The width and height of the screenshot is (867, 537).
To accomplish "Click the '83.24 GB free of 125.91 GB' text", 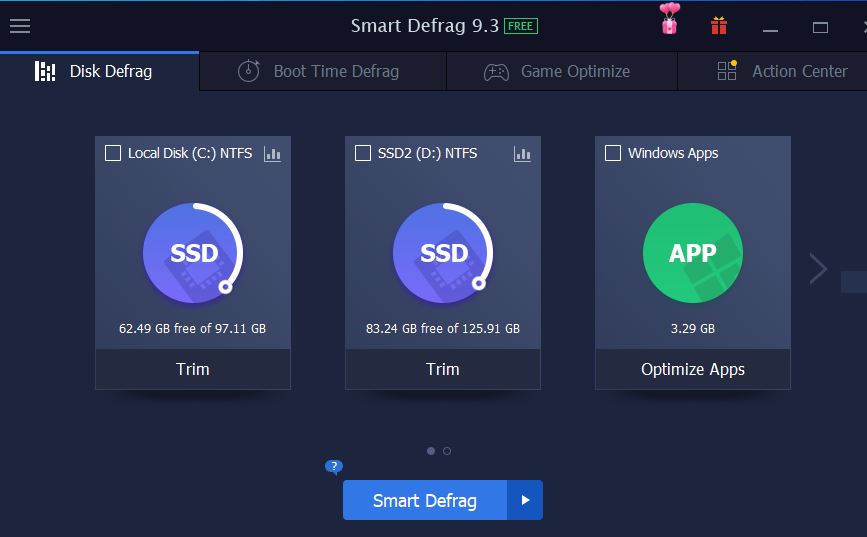I will (443, 329).
